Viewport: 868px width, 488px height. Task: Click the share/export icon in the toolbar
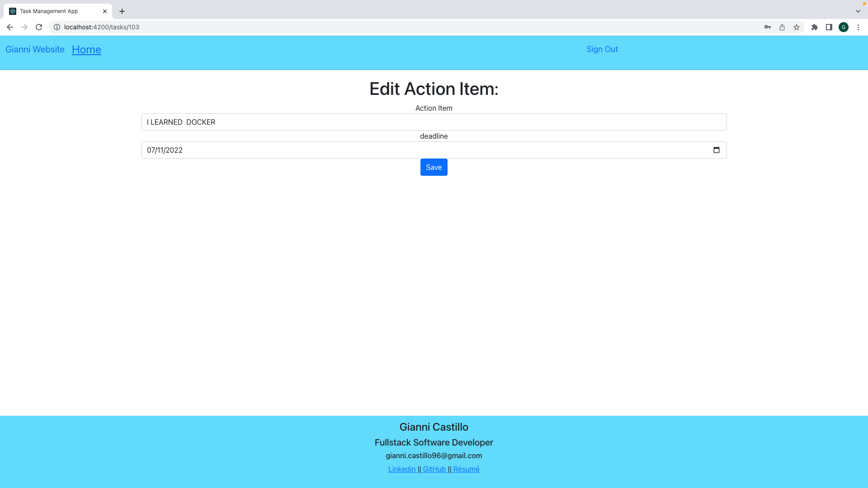point(782,27)
